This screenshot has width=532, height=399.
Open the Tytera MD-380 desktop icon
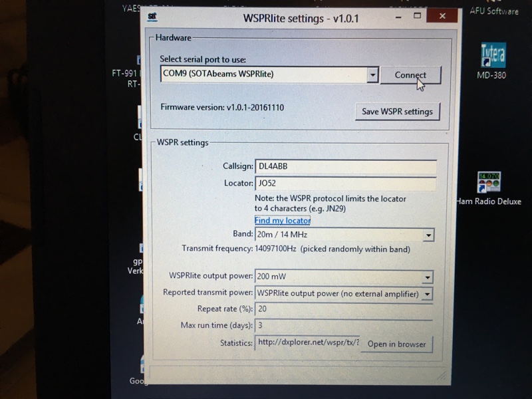click(x=492, y=61)
